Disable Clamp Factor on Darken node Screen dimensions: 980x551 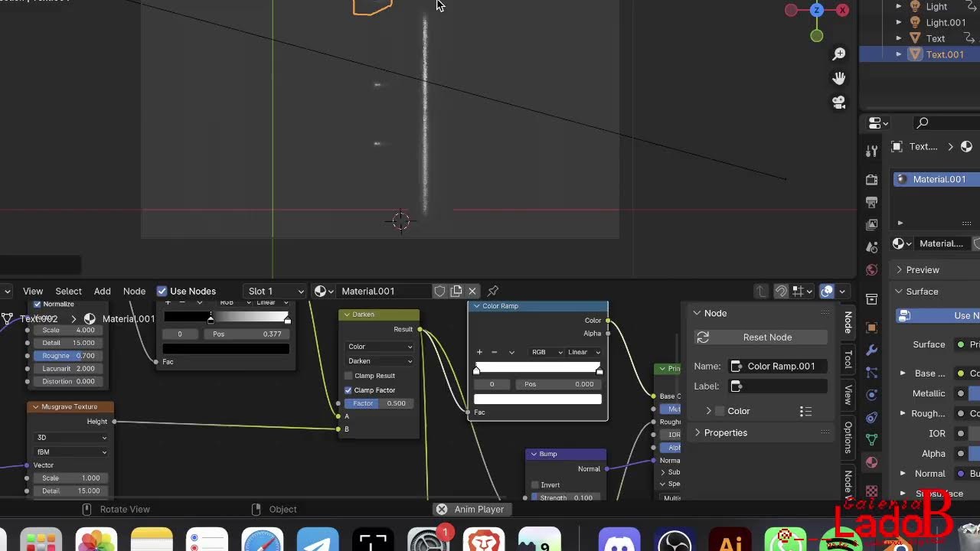348,390
